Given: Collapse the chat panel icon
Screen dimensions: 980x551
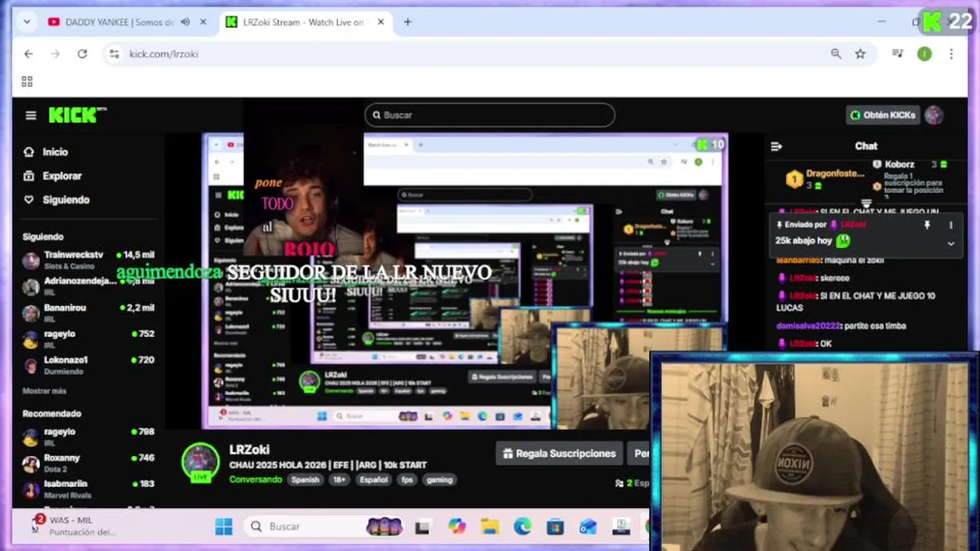Looking at the screenshot, I should (x=776, y=146).
